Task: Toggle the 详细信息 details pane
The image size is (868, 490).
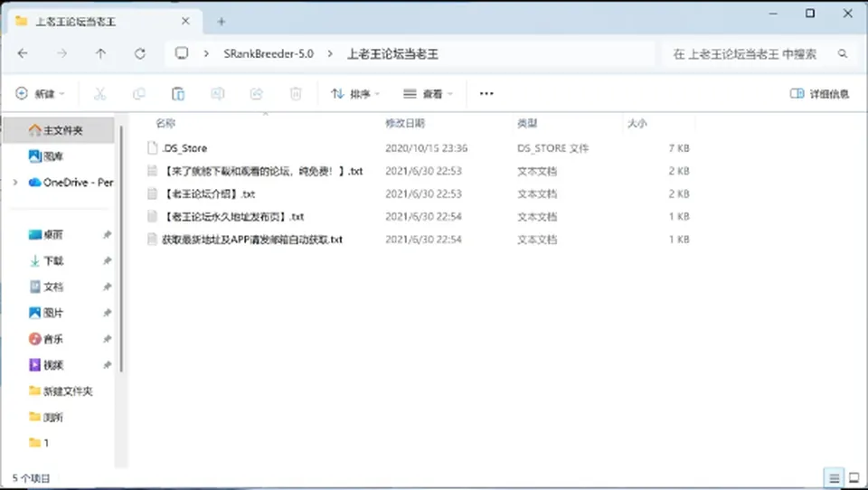Action: [x=819, y=94]
